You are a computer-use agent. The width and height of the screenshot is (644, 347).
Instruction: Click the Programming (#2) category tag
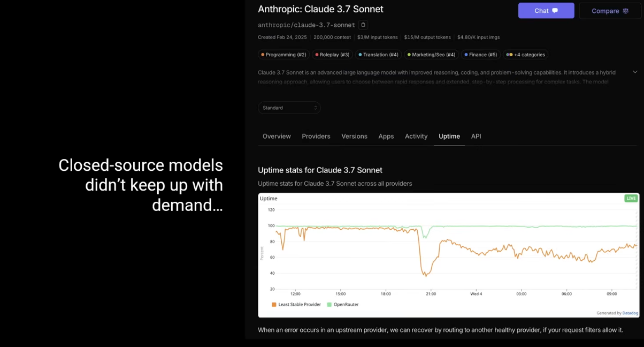pos(284,55)
